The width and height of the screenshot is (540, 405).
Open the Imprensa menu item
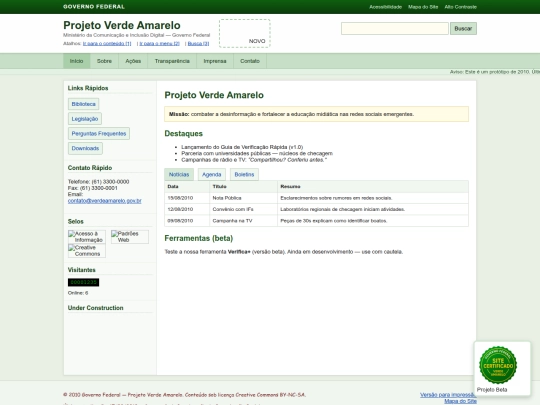coord(215,61)
